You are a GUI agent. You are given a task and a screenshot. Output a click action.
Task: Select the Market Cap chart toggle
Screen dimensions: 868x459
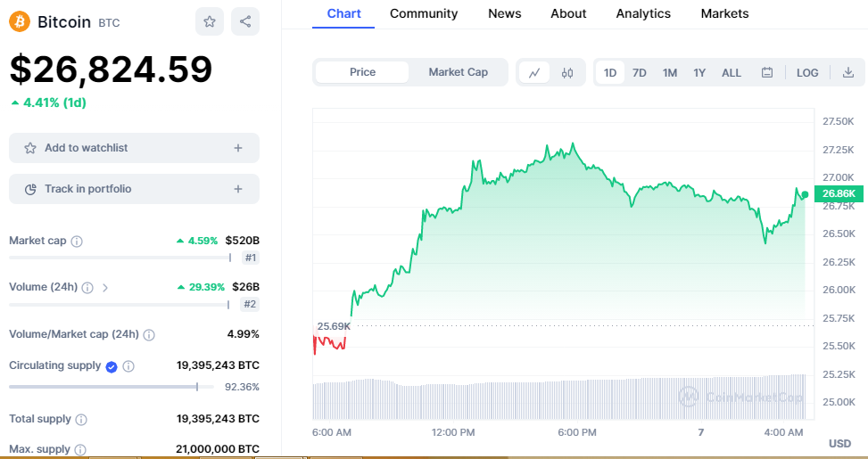pos(458,72)
